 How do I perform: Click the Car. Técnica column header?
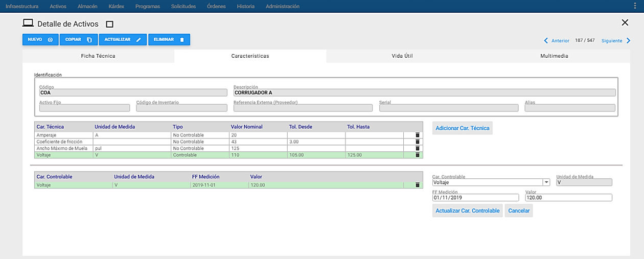(50, 127)
